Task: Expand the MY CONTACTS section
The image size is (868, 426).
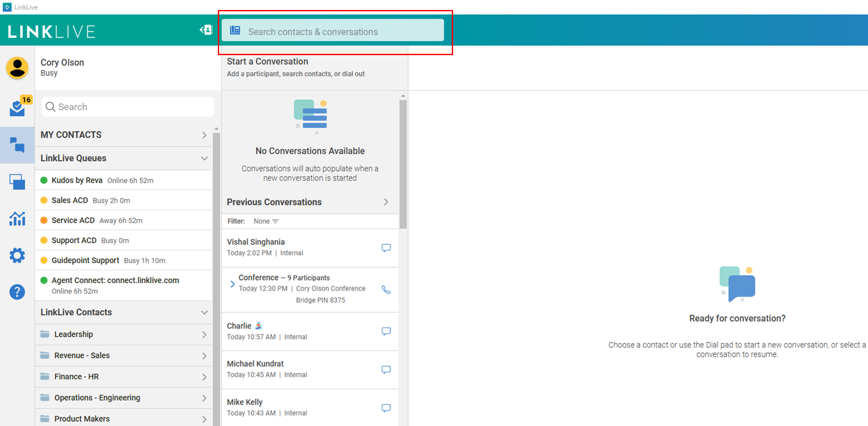Action: (204, 135)
